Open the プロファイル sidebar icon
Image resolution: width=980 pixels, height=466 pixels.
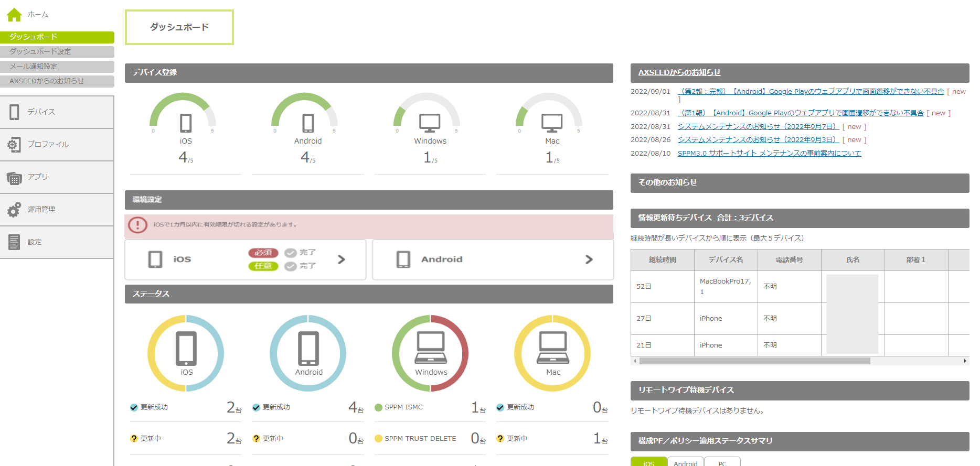pos(14,145)
